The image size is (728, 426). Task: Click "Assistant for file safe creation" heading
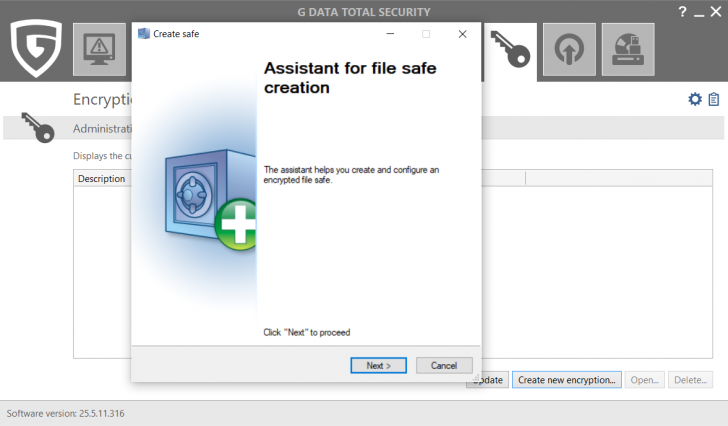[350, 77]
